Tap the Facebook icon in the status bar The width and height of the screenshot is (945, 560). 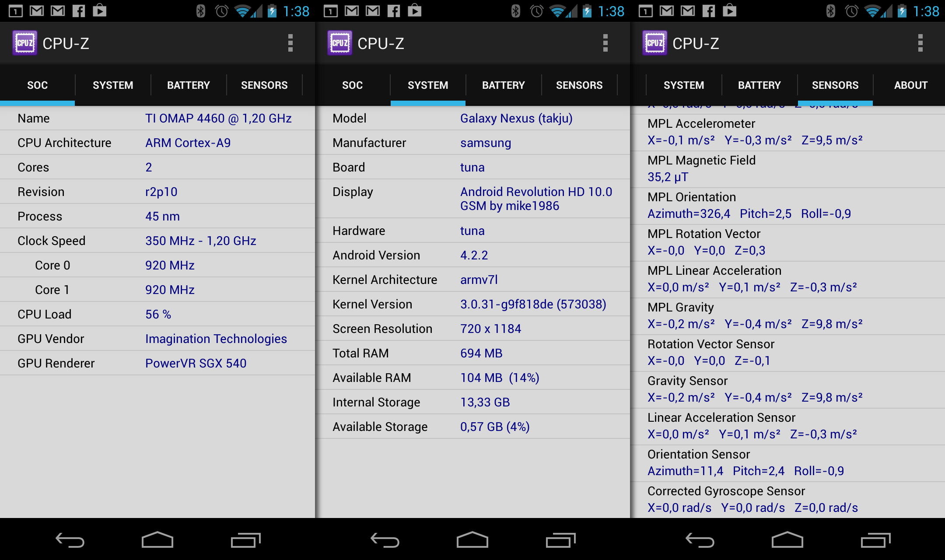[x=80, y=10]
